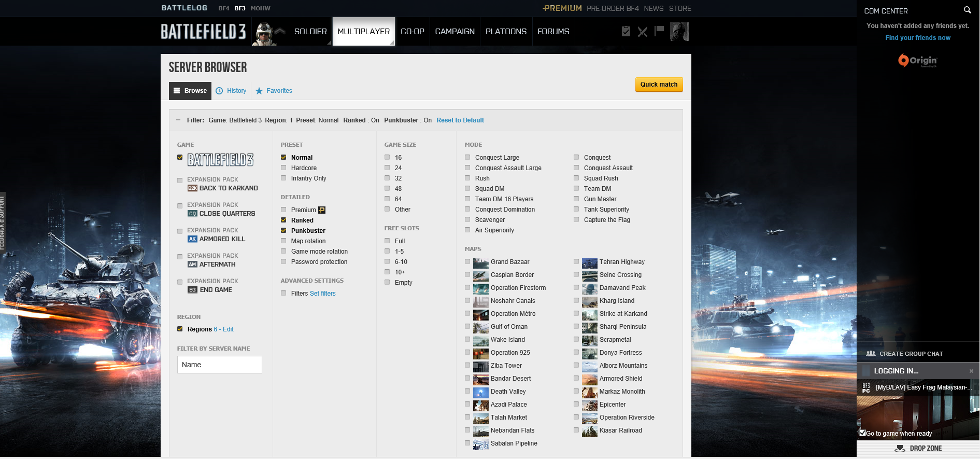The width and height of the screenshot is (980, 459).
Task: Open the Platoons menu
Action: [x=506, y=32]
